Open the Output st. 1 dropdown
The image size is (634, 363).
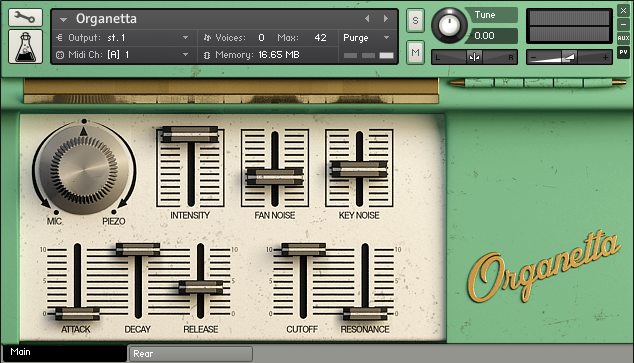(185, 38)
